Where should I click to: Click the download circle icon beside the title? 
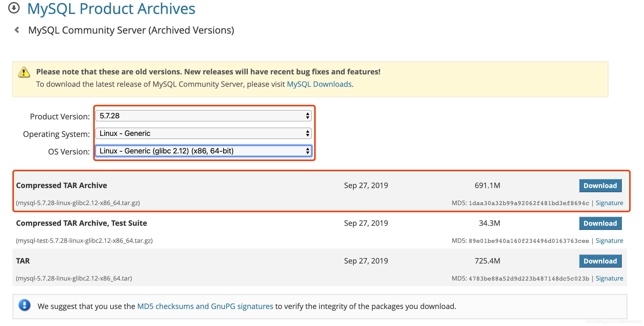14,8
